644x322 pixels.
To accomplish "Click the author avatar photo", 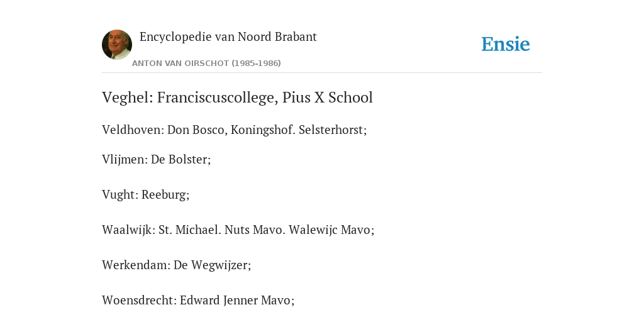I will click(117, 45).
